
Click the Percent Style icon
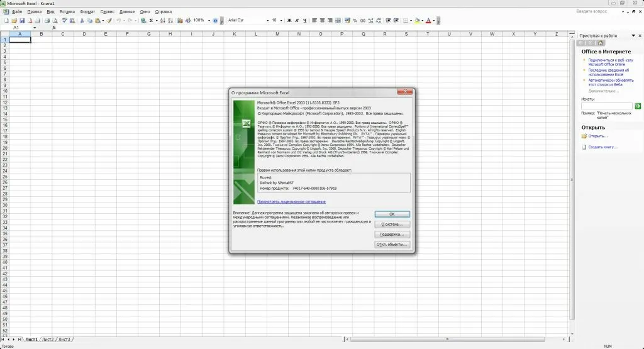(355, 20)
